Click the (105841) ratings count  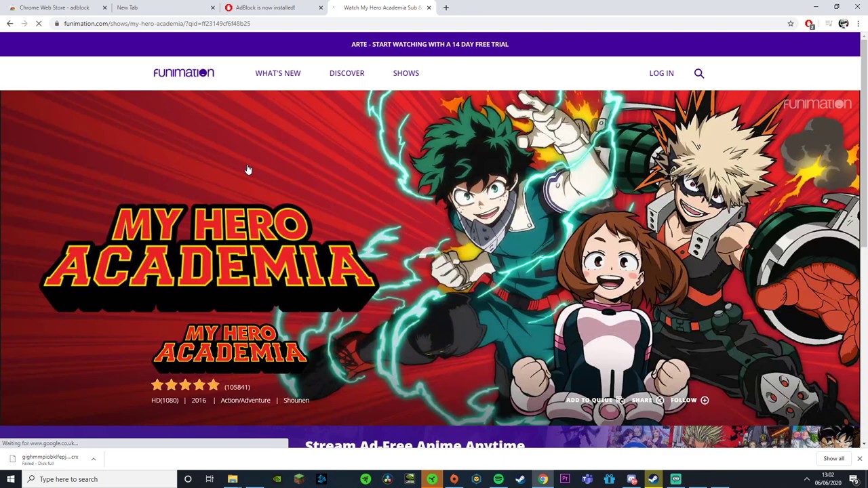pyautogui.click(x=237, y=387)
